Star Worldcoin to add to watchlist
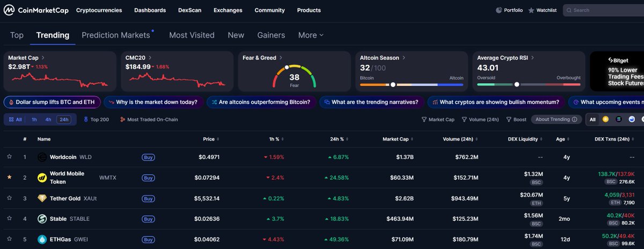This screenshot has height=249, width=644. tap(9, 157)
